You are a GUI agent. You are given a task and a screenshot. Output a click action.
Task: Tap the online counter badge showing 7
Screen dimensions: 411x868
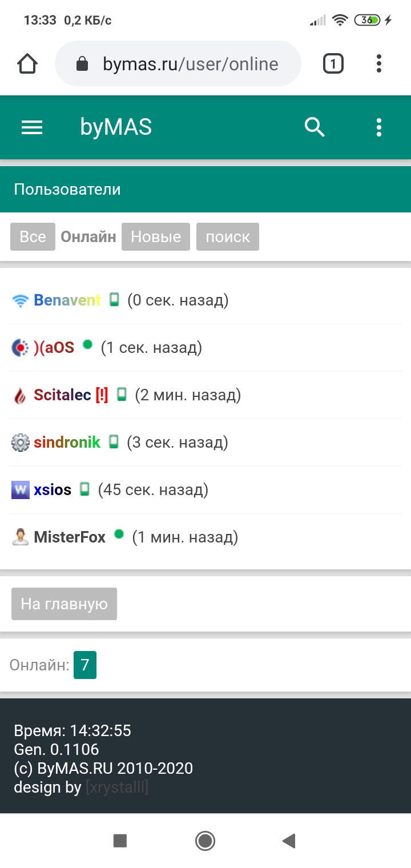pos(85,665)
